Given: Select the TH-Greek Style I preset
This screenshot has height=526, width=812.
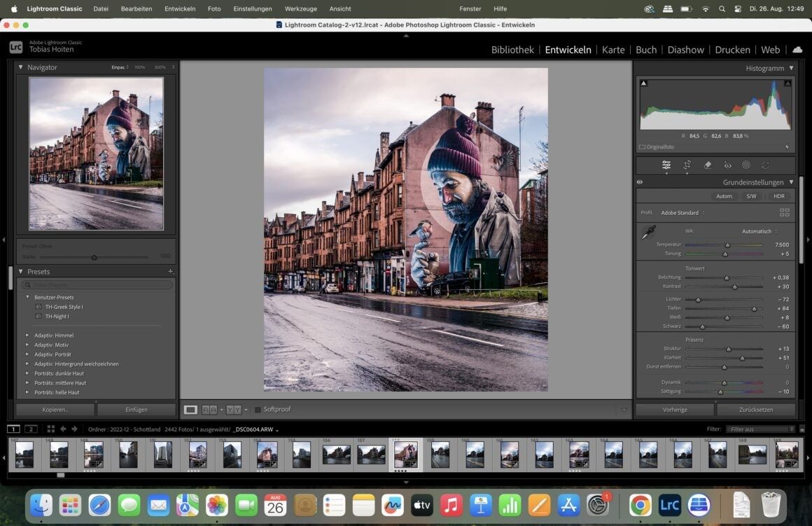Looking at the screenshot, I should (64, 307).
